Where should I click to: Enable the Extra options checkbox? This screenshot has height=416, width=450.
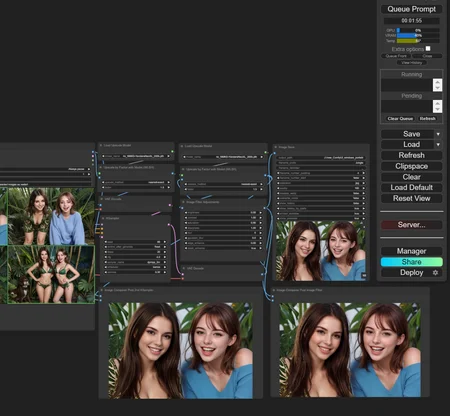[428, 49]
